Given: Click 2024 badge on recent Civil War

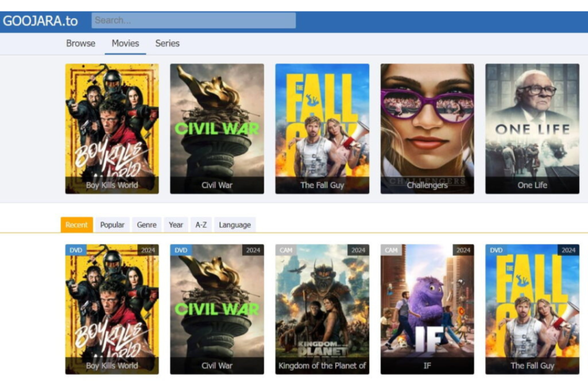Looking at the screenshot, I should pyautogui.click(x=253, y=250).
